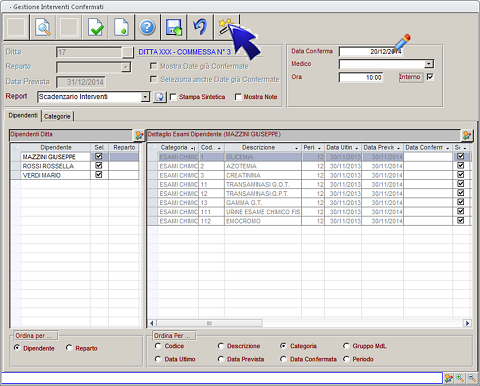This screenshot has height=386, width=480.
Task: Enable Stampa Sintetica checkbox
Action: coord(173,97)
